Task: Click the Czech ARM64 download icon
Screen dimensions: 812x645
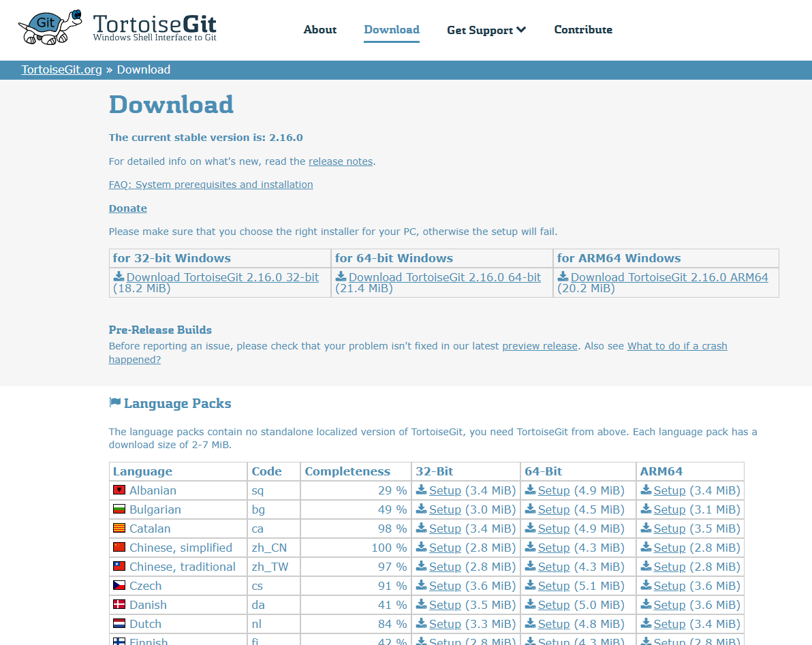Action: point(646,586)
